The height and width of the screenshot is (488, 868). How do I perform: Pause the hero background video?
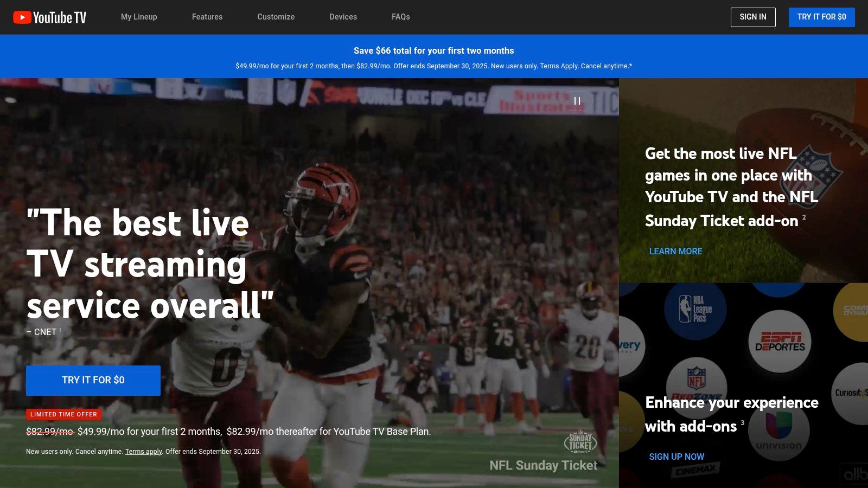click(577, 101)
